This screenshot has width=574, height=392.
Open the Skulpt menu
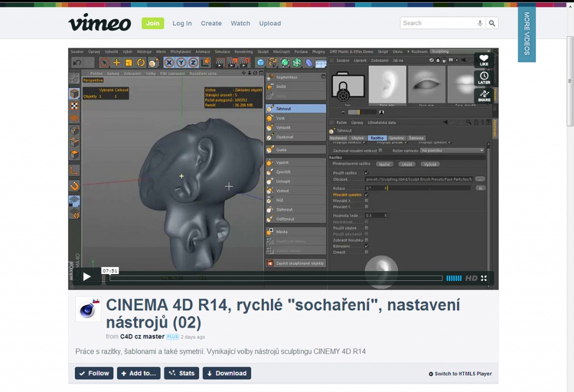pos(263,52)
